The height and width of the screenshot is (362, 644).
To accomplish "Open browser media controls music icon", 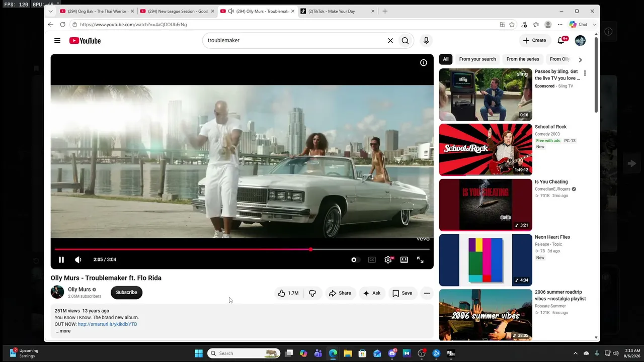I will [x=524, y=25].
